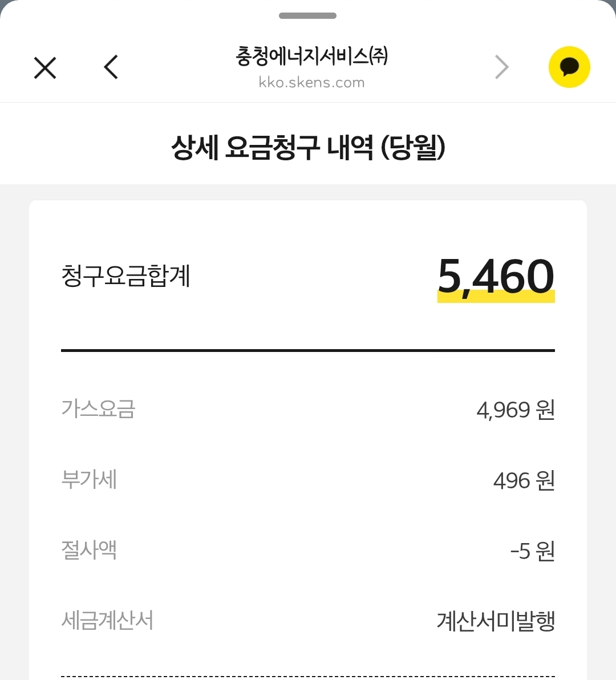Click the 부가세 row label
The height and width of the screenshot is (680, 616).
pos(89,480)
